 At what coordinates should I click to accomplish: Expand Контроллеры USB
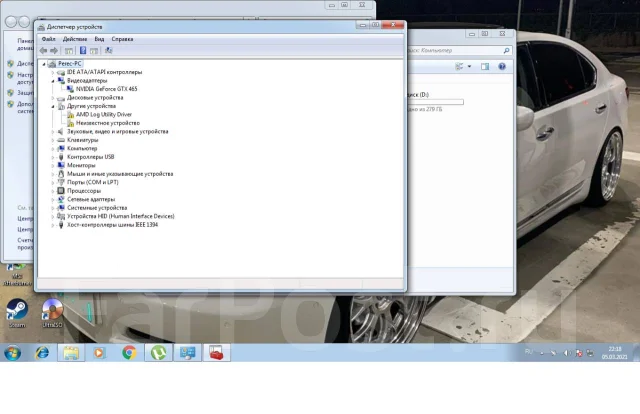53,157
